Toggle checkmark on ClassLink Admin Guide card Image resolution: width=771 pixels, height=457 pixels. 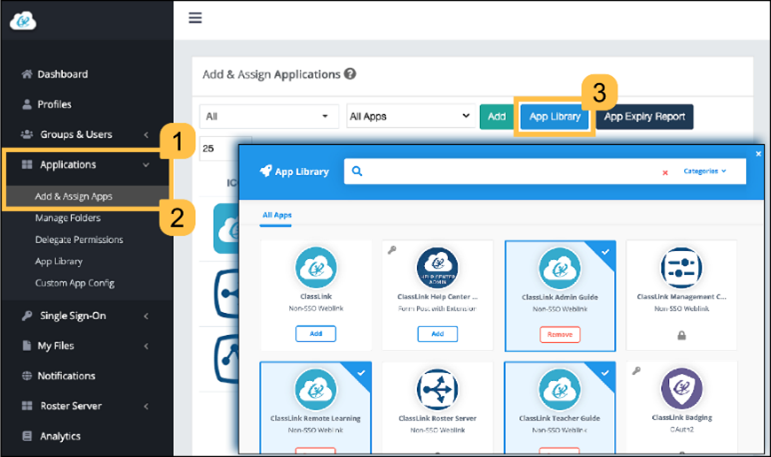(x=605, y=252)
